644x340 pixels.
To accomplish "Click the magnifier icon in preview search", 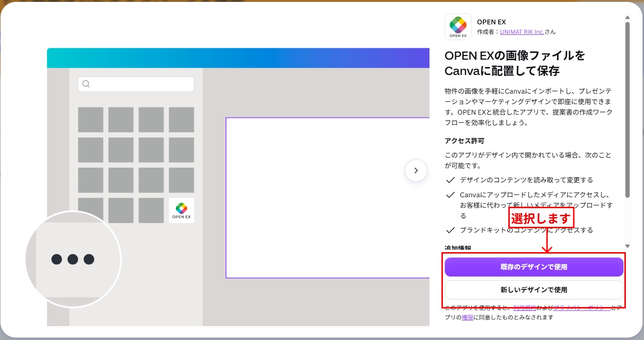I will [x=86, y=84].
